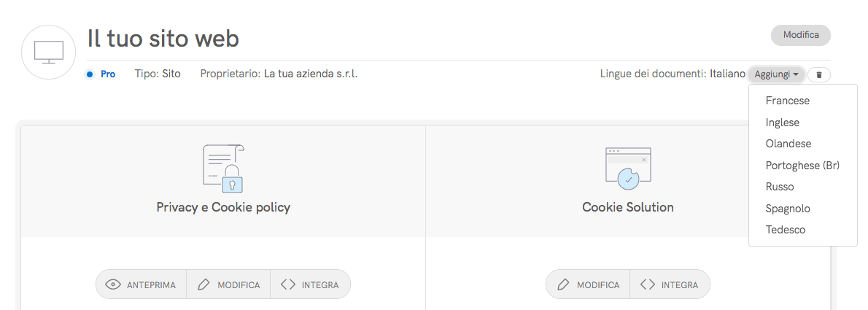Add Olandese as a document language
Viewport: 868px width, 310px height.
tap(788, 144)
